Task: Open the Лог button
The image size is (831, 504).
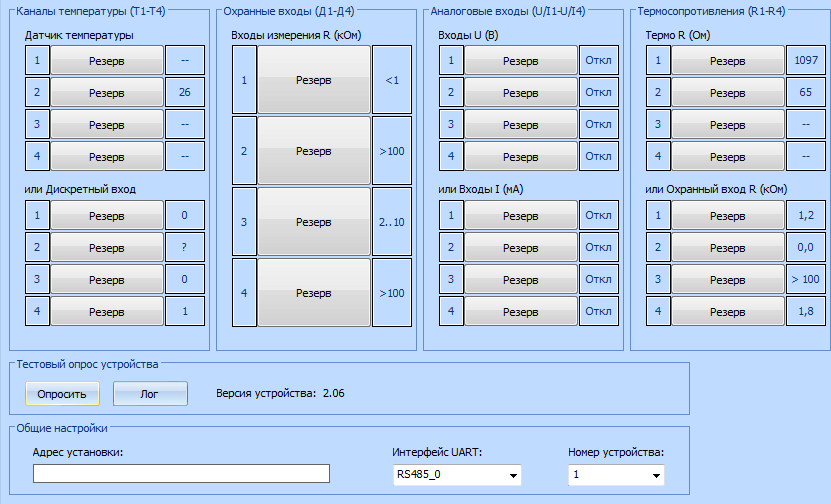Action: pyautogui.click(x=150, y=394)
